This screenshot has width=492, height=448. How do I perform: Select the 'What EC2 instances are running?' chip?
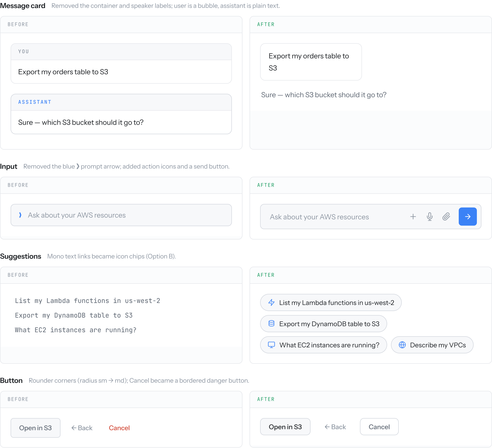(323, 345)
